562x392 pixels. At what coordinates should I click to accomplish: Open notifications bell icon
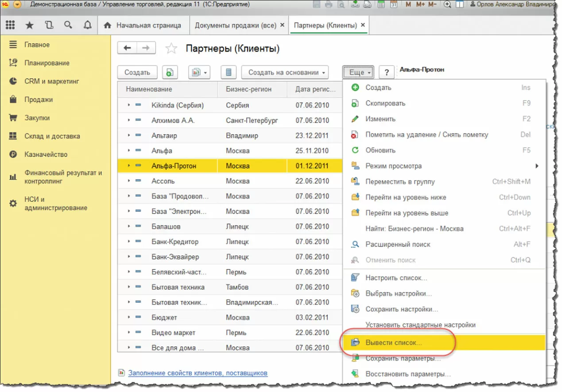coord(87,25)
